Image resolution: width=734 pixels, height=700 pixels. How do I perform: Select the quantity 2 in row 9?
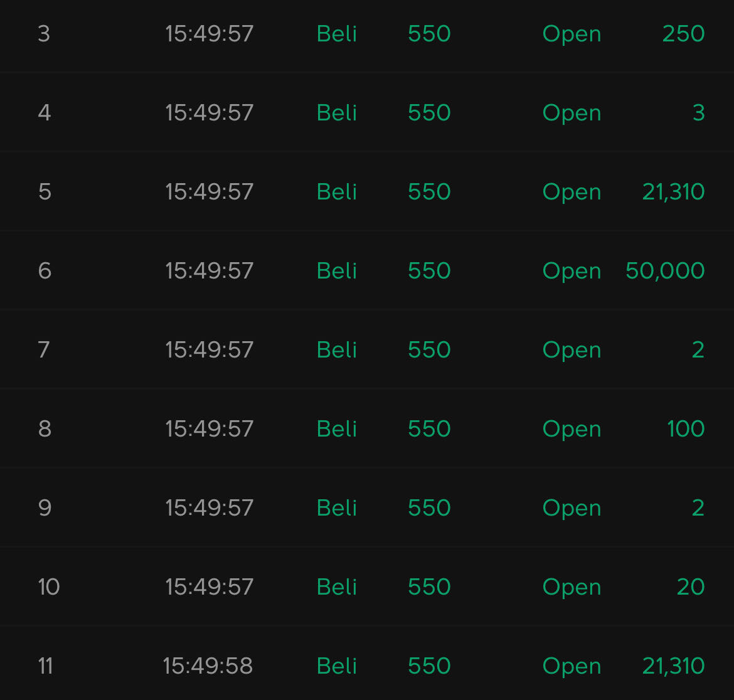click(x=698, y=508)
